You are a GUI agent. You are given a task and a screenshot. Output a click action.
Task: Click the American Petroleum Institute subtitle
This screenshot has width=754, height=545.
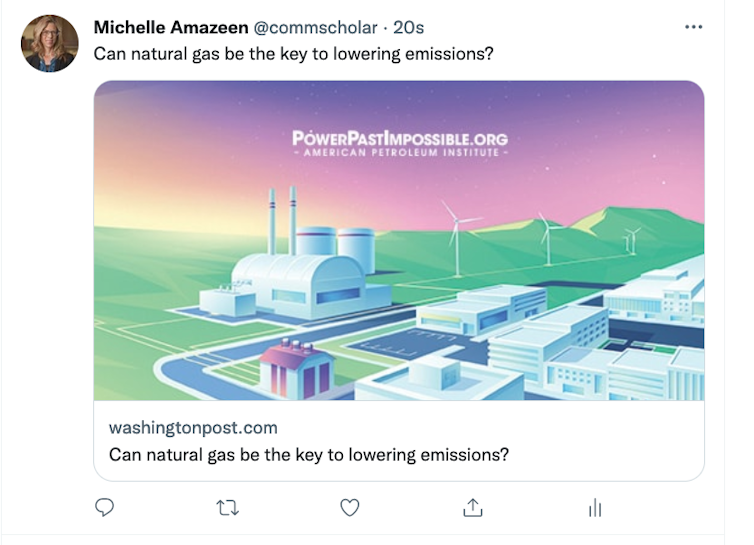point(400,155)
